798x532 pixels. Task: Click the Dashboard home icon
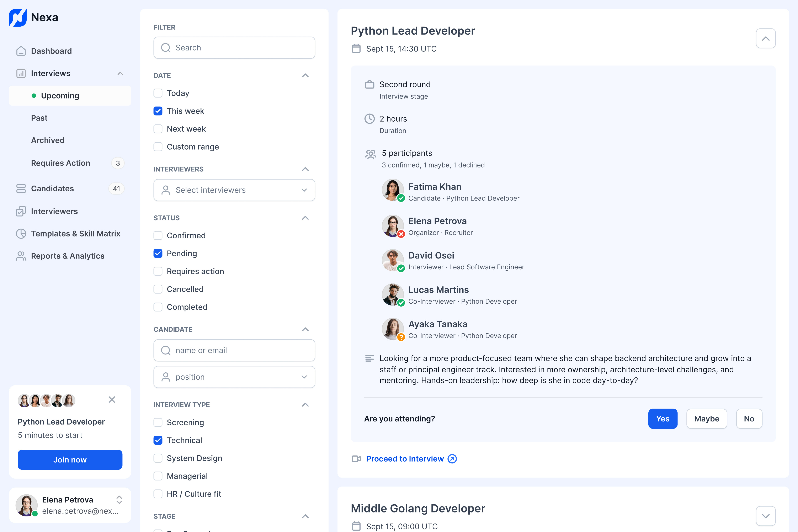21,51
